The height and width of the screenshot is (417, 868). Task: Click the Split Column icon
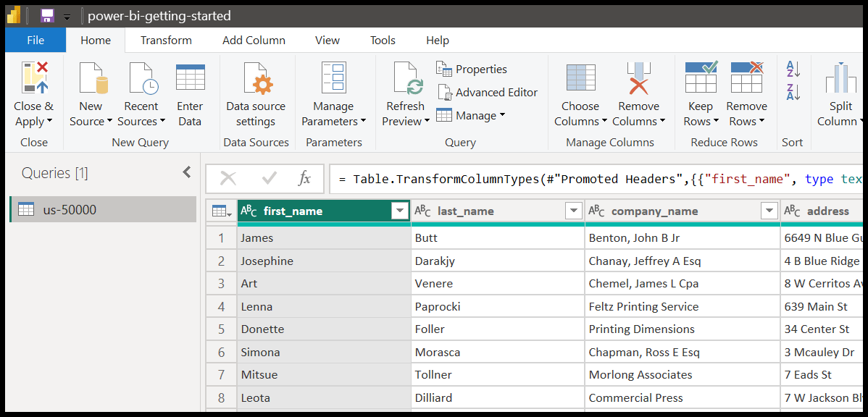coord(840,77)
